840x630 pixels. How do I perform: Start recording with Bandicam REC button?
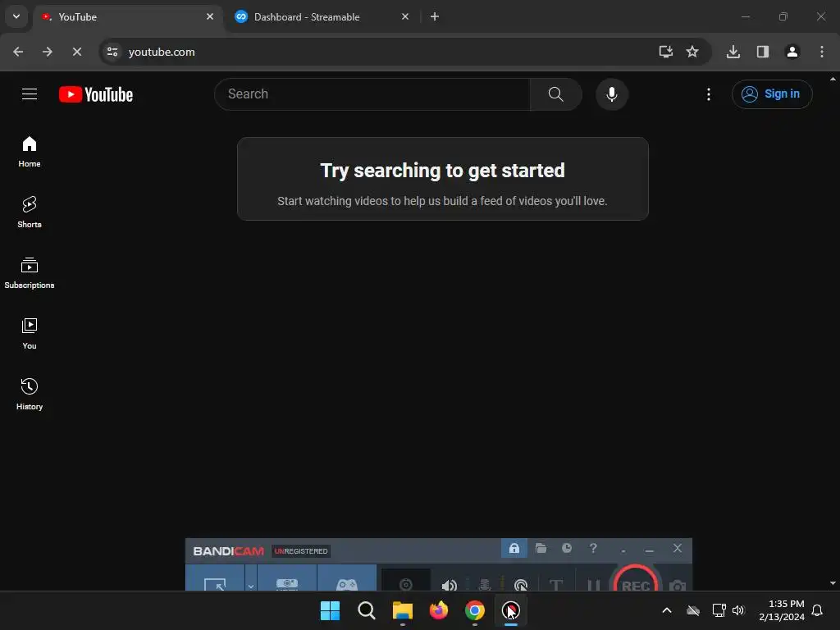click(636, 580)
